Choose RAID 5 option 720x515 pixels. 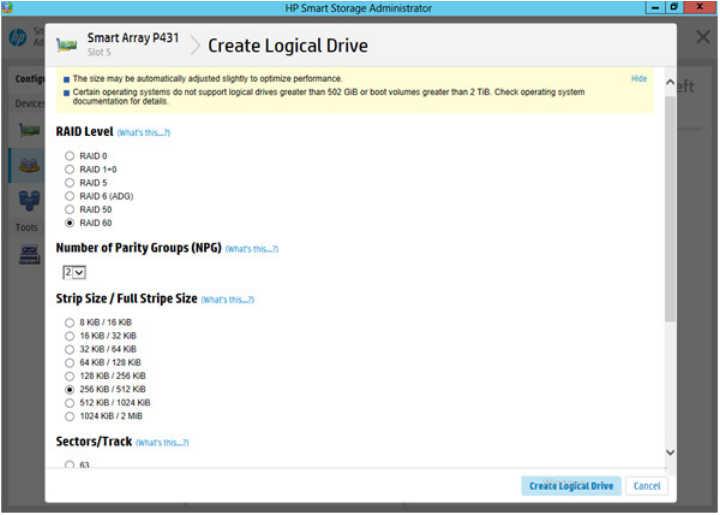click(69, 183)
